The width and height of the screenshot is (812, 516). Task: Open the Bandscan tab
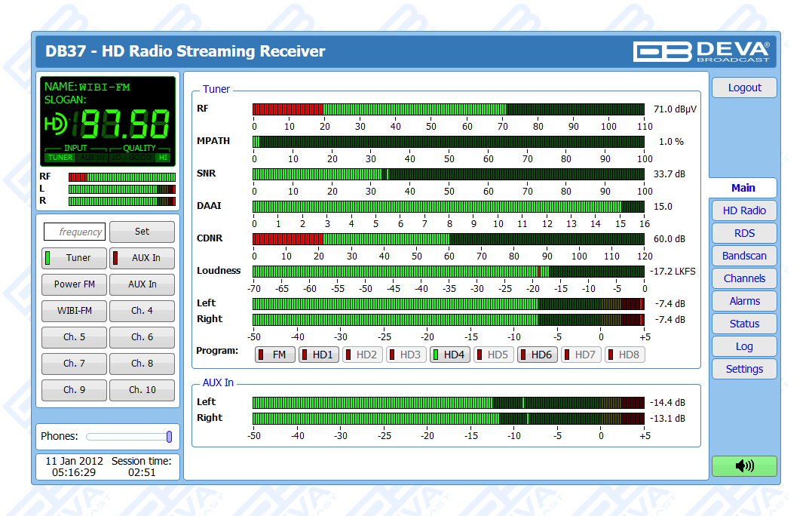coord(743,256)
